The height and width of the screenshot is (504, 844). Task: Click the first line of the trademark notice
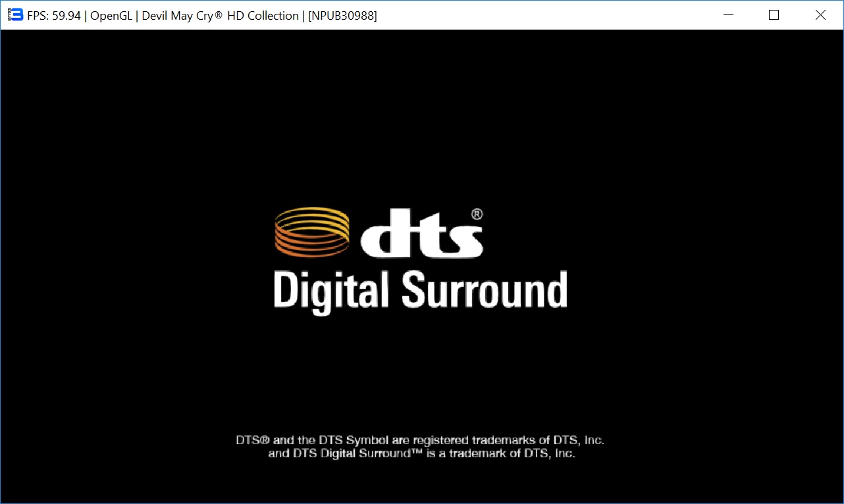[x=420, y=440]
